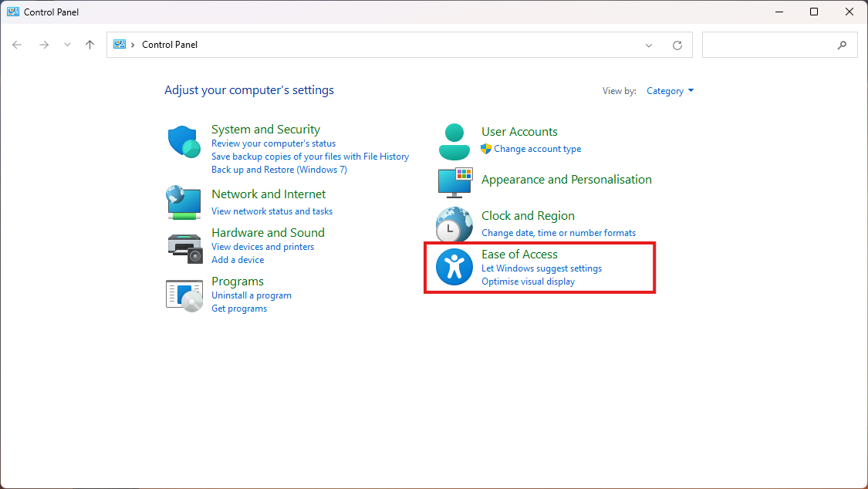The image size is (868, 489).
Task: Open Appearance and Personalisation monitor icon
Action: click(454, 181)
